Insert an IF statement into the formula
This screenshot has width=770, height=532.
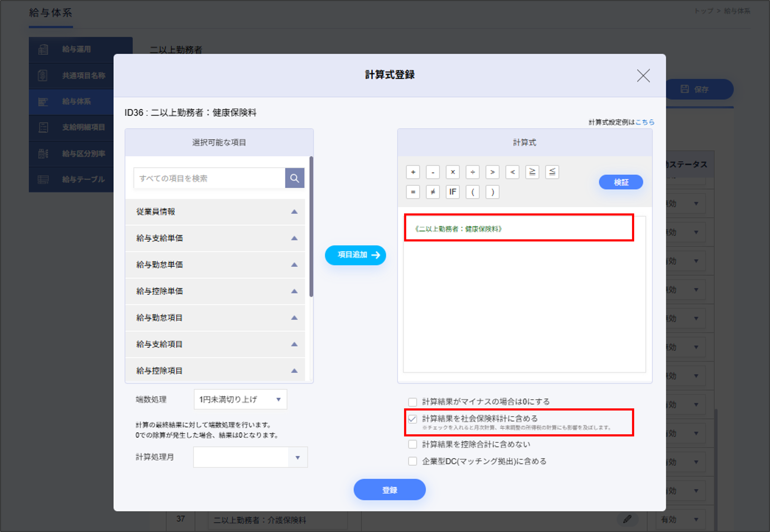tap(452, 192)
